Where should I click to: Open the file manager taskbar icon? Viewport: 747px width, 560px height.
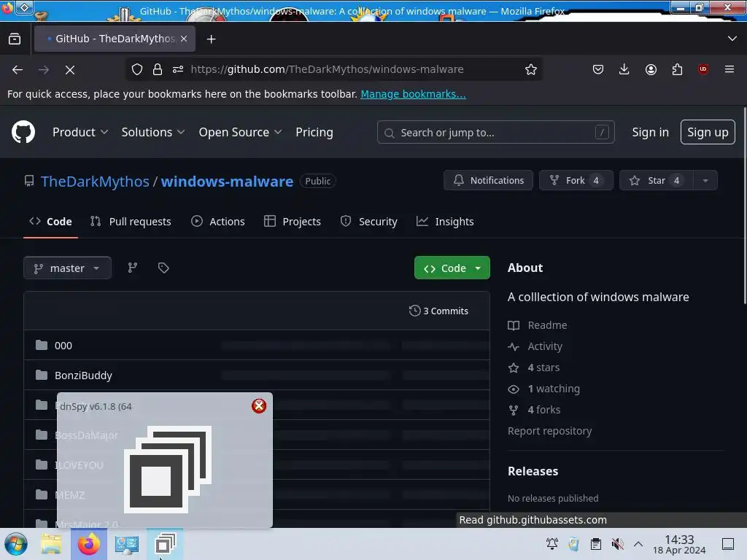click(x=51, y=544)
